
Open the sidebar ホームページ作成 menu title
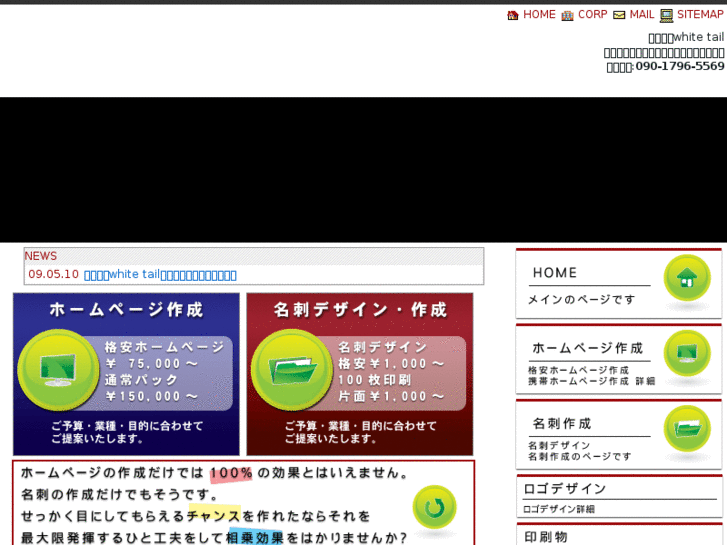click(x=587, y=348)
